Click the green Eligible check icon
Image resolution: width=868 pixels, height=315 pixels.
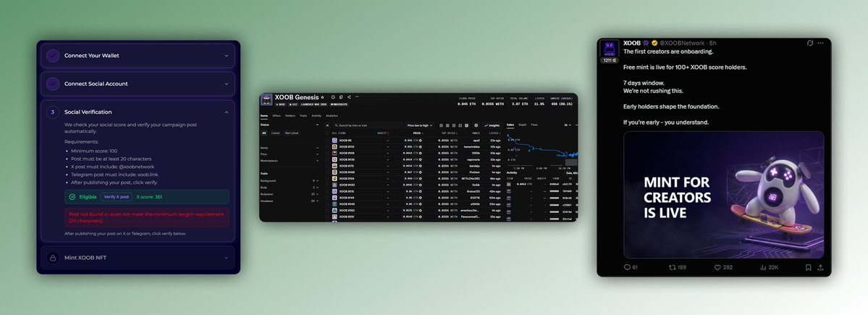pos(72,196)
